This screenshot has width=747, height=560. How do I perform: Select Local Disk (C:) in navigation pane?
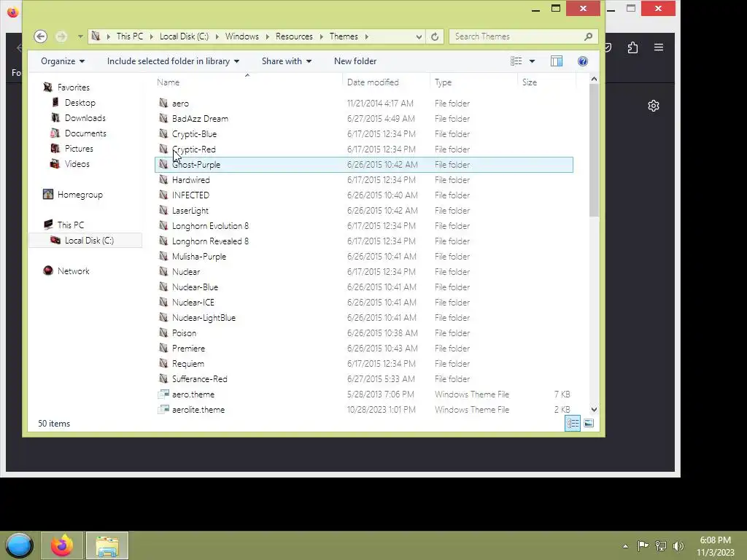tap(89, 240)
